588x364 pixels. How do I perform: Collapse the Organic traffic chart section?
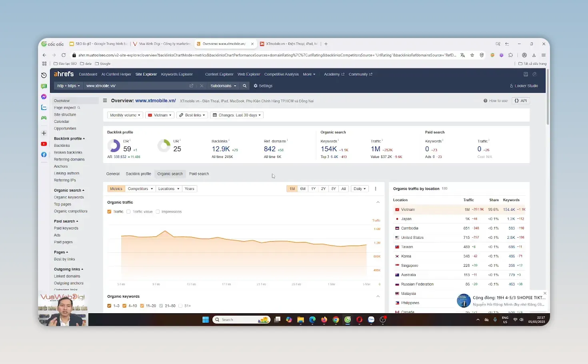(378, 202)
